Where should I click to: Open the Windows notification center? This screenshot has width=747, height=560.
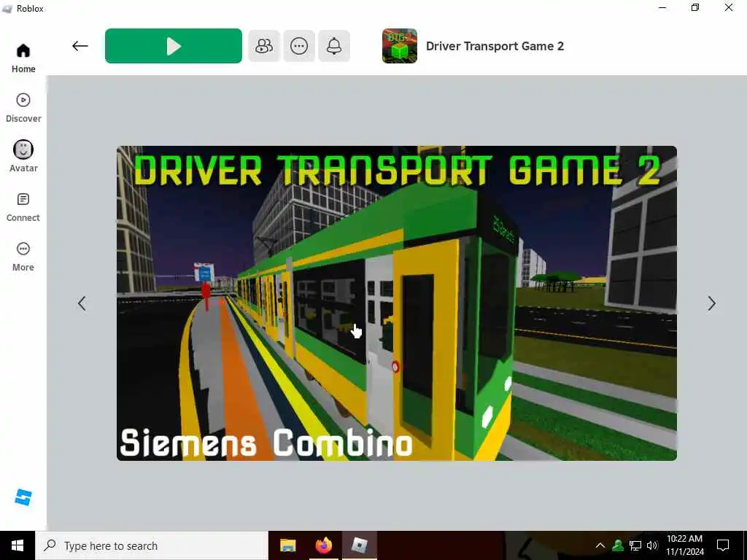[723, 545]
